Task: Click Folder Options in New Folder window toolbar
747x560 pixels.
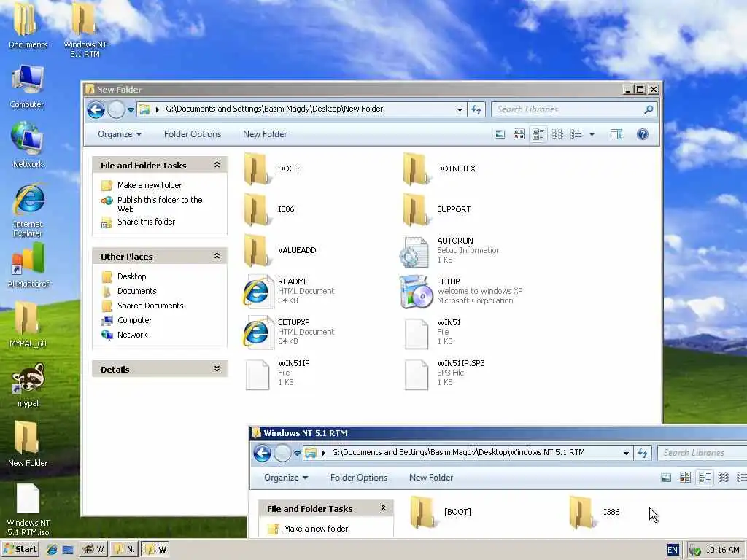Action: click(x=193, y=134)
